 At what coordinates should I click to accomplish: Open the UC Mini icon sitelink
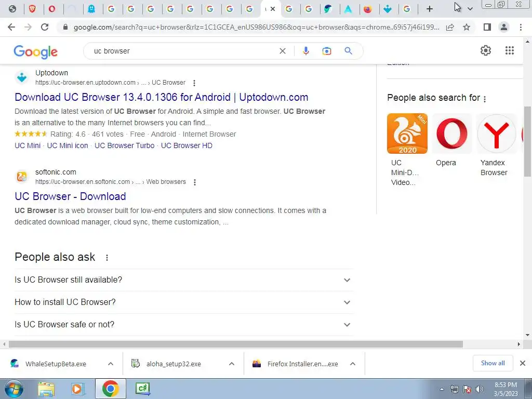[x=68, y=145]
